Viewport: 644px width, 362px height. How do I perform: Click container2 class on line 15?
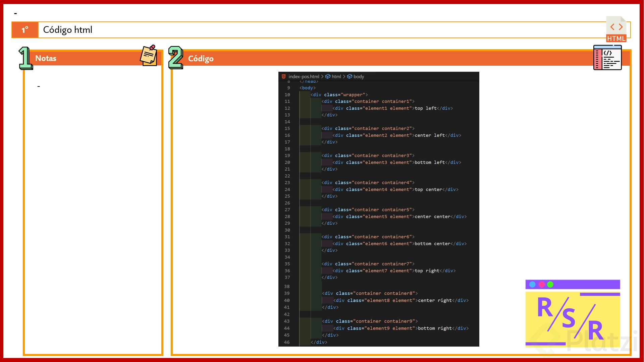pyautogui.click(x=396, y=128)
